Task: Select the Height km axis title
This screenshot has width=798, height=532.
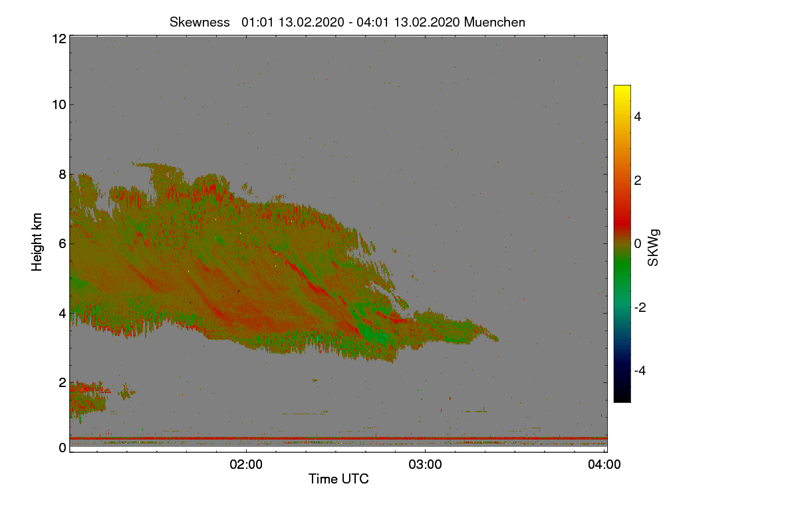Action: (37, 242)
